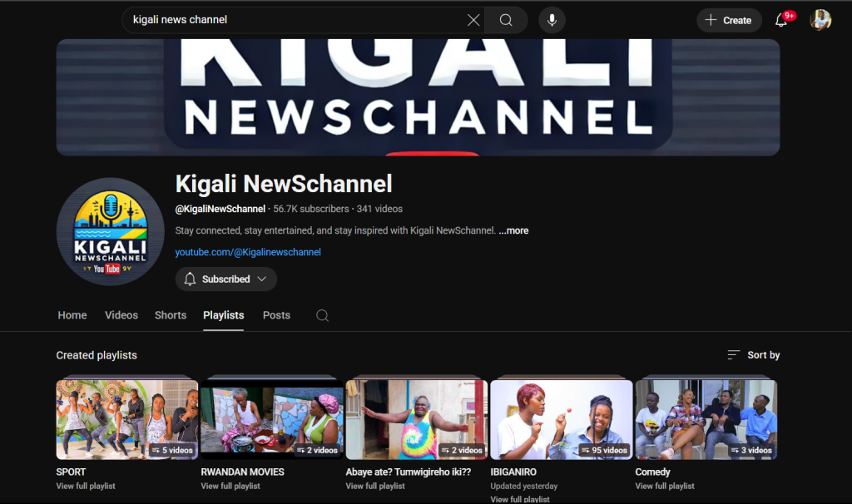
Task: Switch to the Videos tab
Action: (121, 315)
